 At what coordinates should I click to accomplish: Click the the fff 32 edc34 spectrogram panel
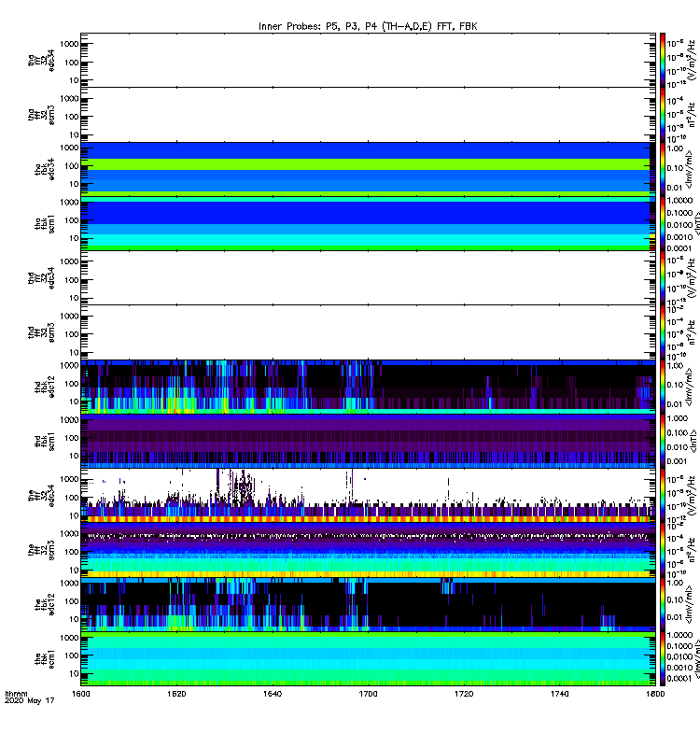(368, 496)
